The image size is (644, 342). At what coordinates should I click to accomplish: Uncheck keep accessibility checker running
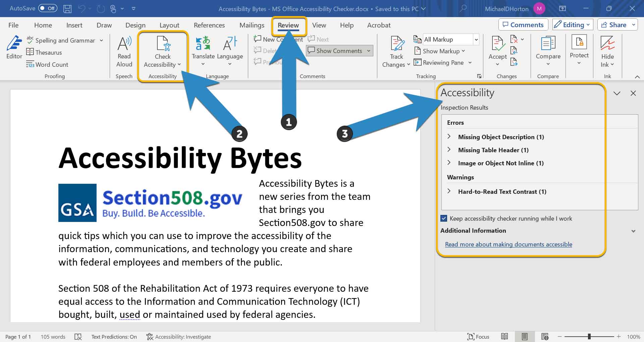point(444,218)
